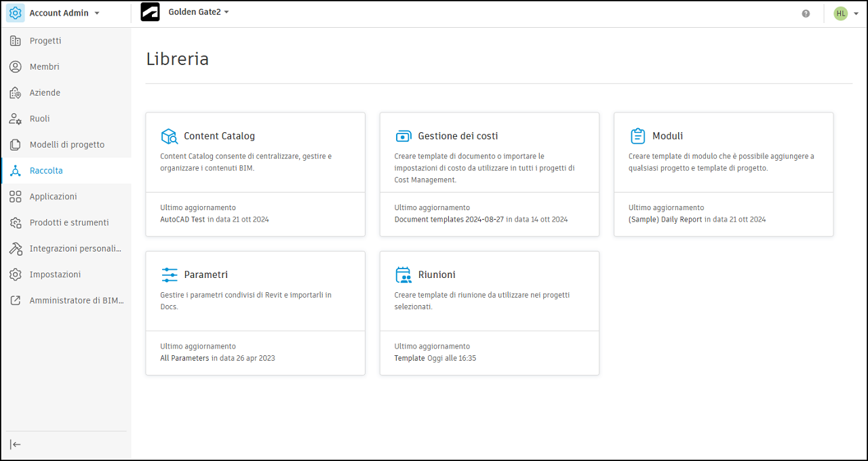Click the Gestione dei costi icon
The height and width of the screenshot is (461, 868).
403,136
